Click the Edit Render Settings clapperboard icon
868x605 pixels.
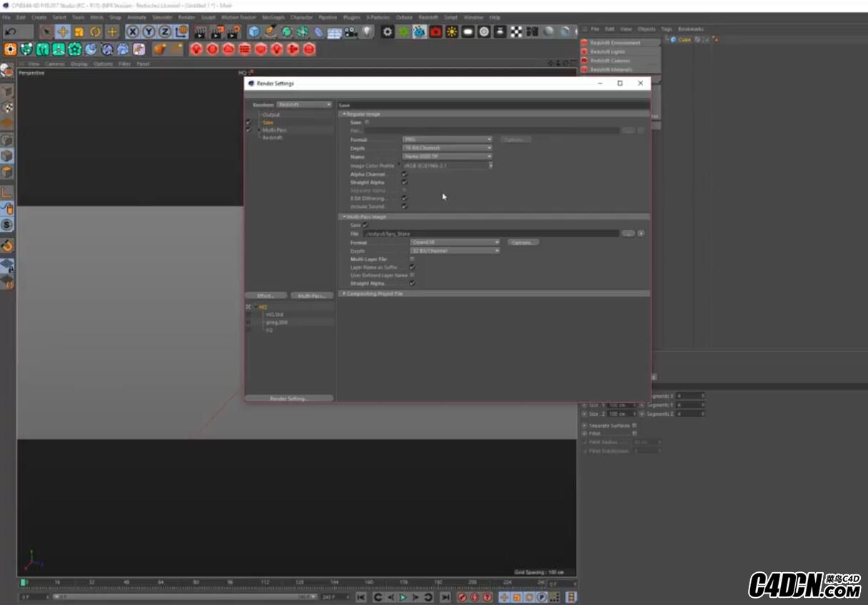pyautogui.click(x=233, y=32)
